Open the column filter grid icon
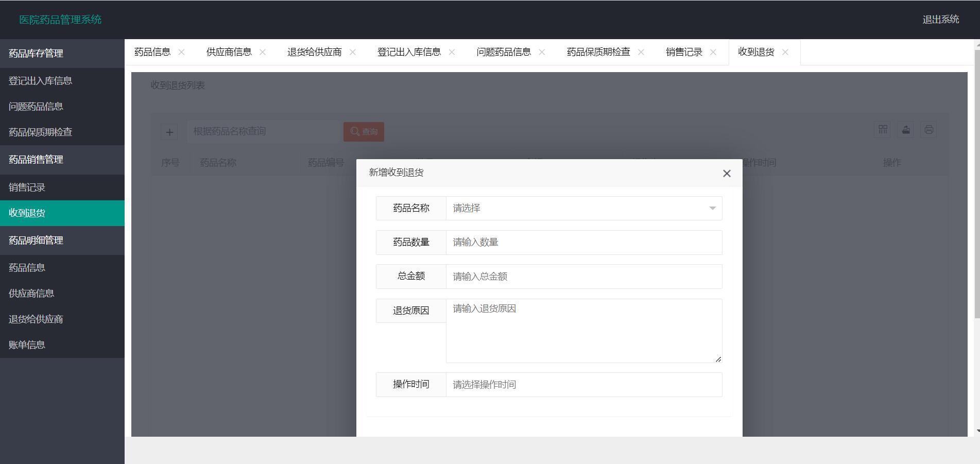The image size is (980, 464). [883, 130]
